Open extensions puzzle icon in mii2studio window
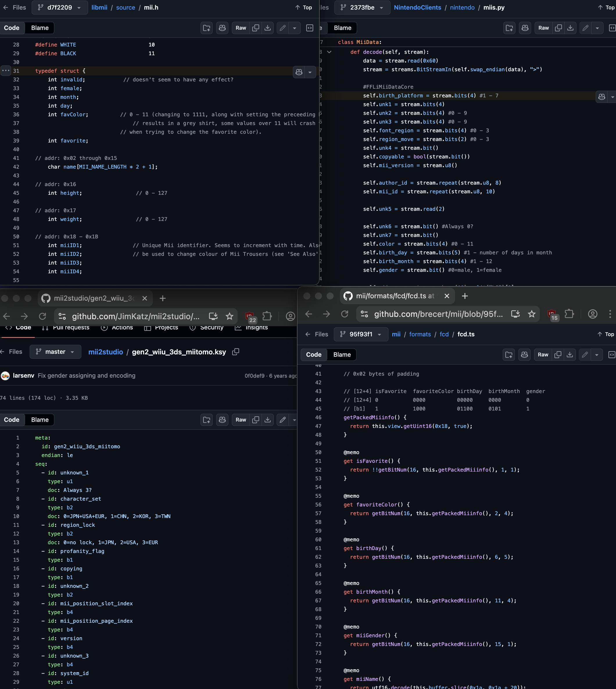This screenshot has width=616, height=689. (x=267, y=316)
